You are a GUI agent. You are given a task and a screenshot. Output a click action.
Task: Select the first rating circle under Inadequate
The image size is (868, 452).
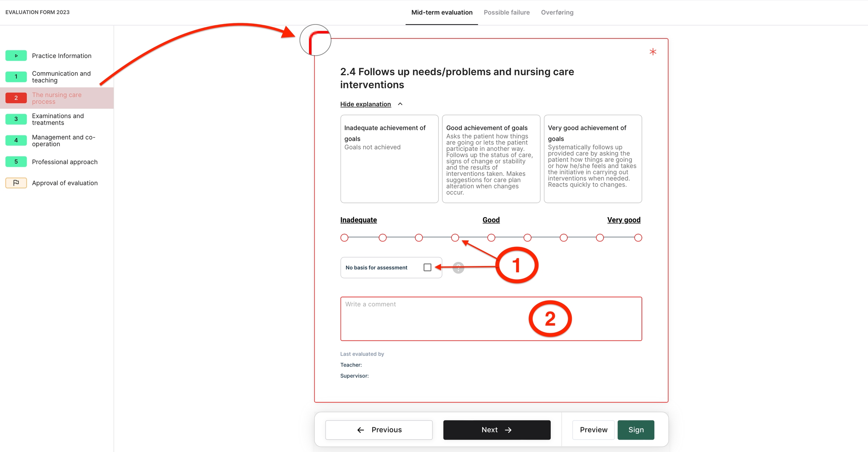click(344, 238)
